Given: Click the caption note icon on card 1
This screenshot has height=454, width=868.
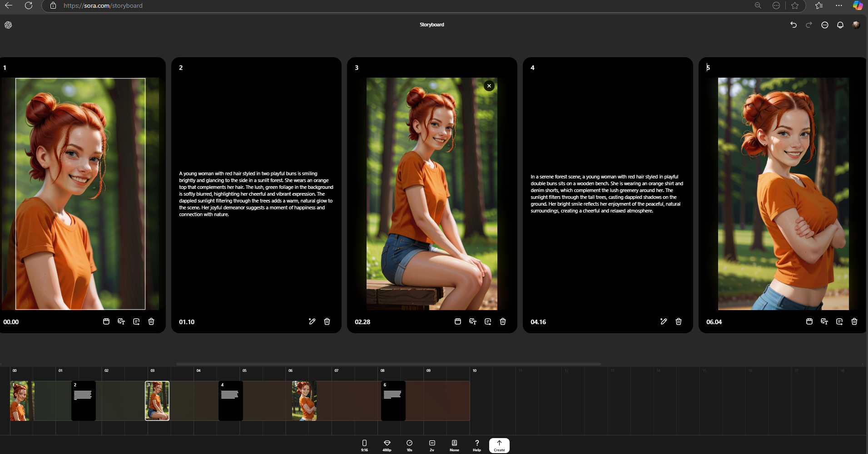Looking at the screenshot, I should pyautogui.click(x=136, y=321).
